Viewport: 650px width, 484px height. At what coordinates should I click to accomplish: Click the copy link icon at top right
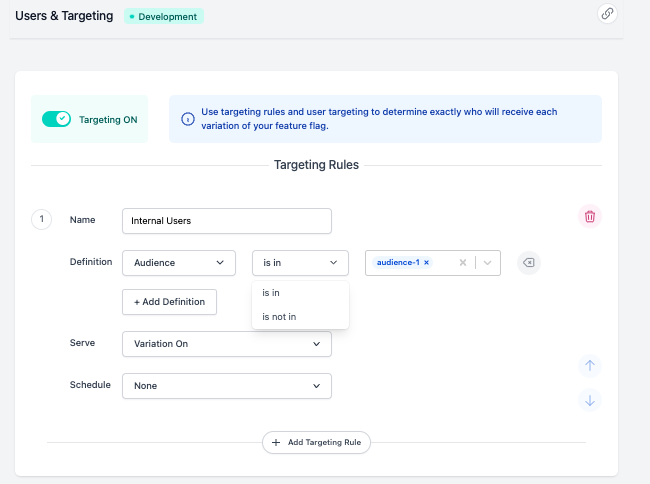(607, 14)
